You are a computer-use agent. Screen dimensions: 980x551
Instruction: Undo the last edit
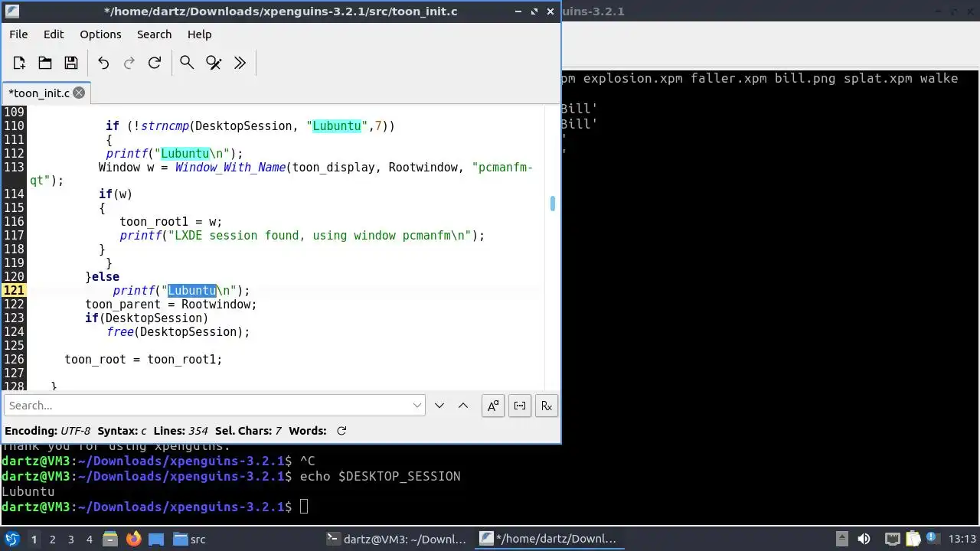click(103, 63)
